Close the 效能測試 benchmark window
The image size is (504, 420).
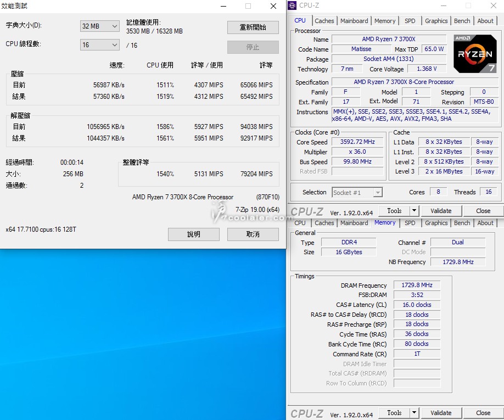[x=273, y=6]
